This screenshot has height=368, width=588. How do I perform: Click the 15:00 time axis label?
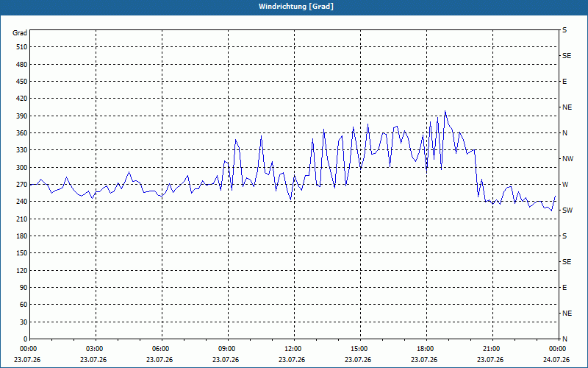[360, 349]
